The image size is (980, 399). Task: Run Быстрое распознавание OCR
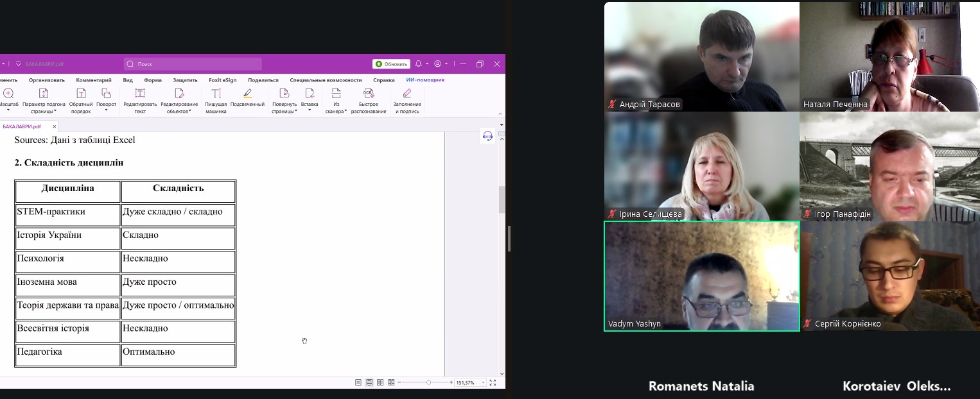369,99
